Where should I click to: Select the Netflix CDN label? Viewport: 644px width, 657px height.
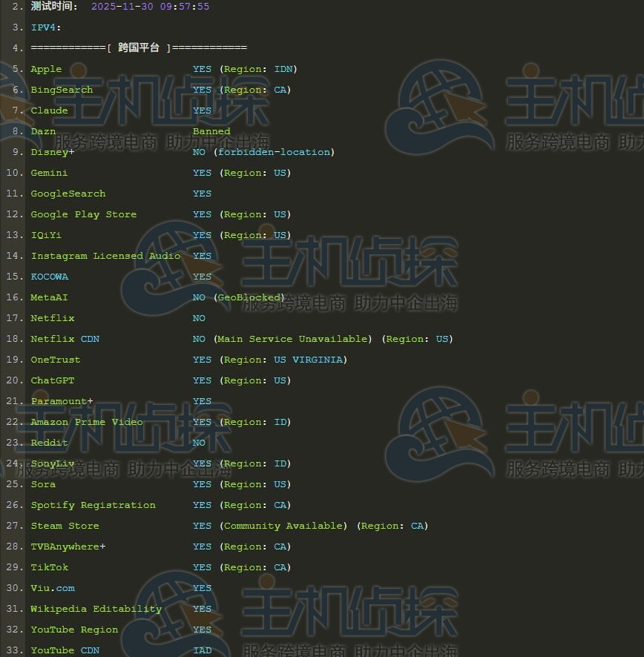[x=65, y=339]
